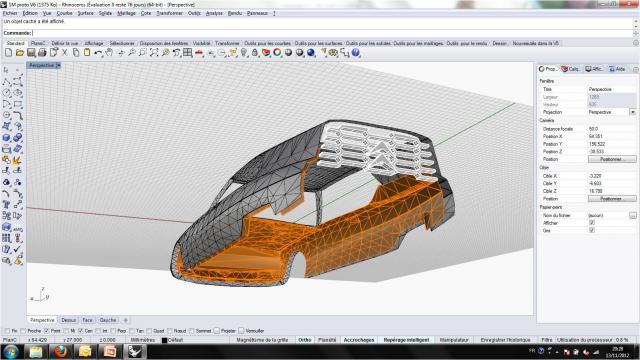Click the padlock lock icon
This screenshot has height=360, width=640.
pyautogui.click(x=255, y=53)
